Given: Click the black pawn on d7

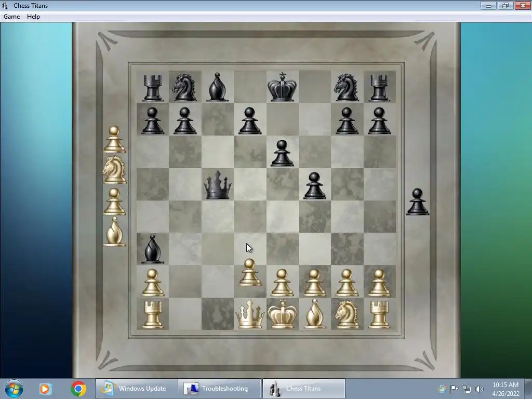Looking at the screenshot, I should (250, 121).
